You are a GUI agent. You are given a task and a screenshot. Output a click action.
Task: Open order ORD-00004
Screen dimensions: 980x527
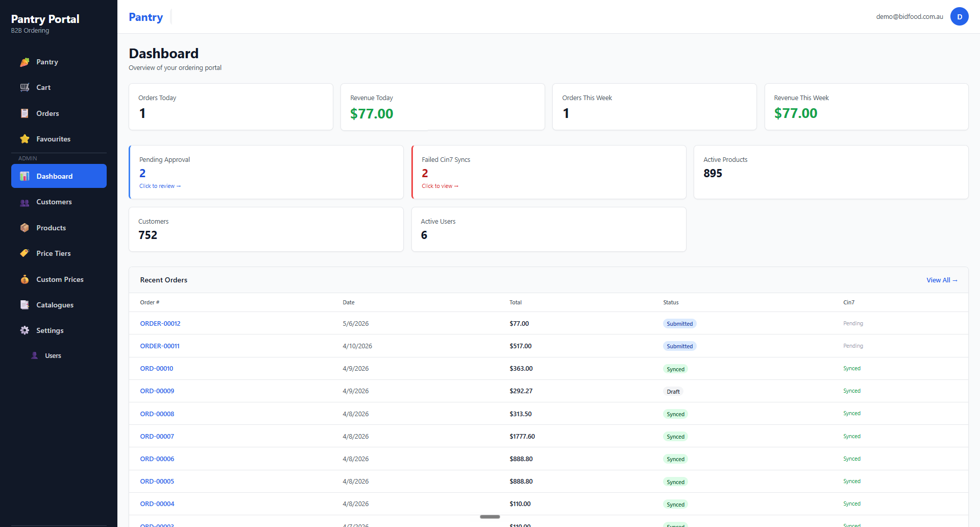(x=157, y=504)
